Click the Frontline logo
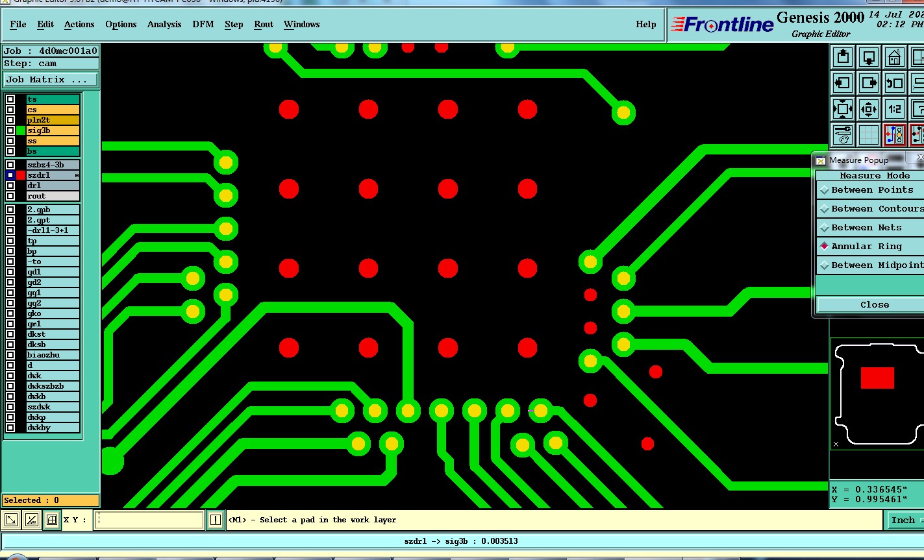Viewport: 924px width, 560px height. (x=722, y=25)
